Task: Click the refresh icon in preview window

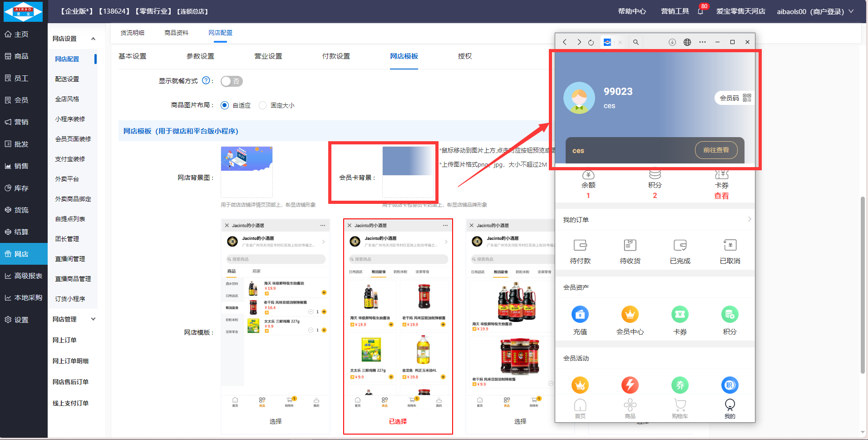Action: click(591, 42)
